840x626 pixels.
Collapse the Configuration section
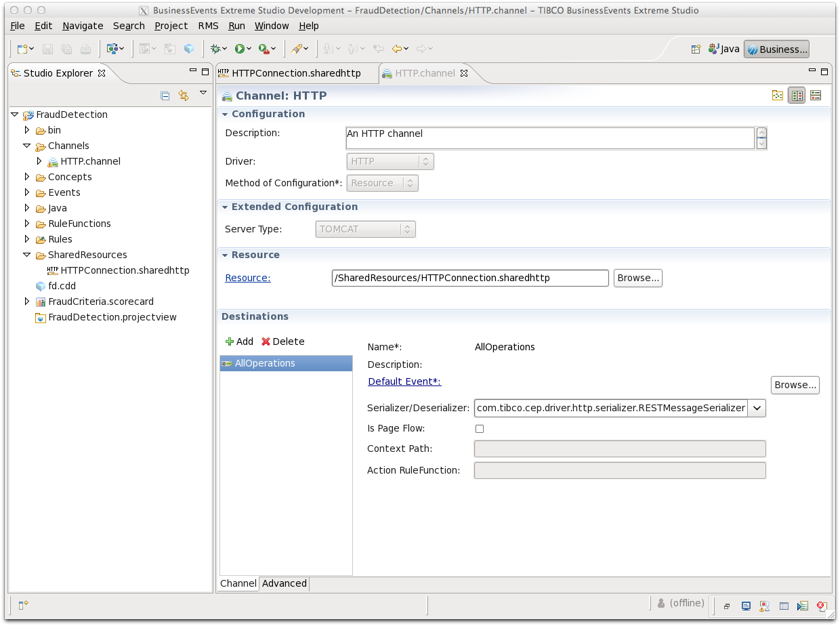pyautogui.click(x=225, y=114)
